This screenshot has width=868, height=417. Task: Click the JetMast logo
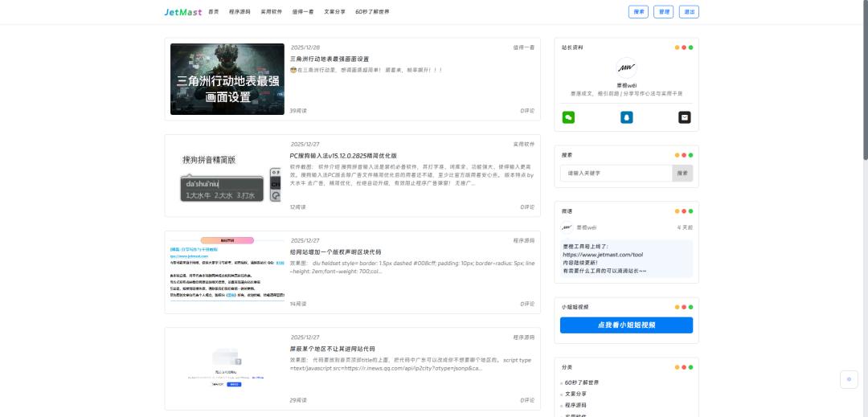click(183, 12)
